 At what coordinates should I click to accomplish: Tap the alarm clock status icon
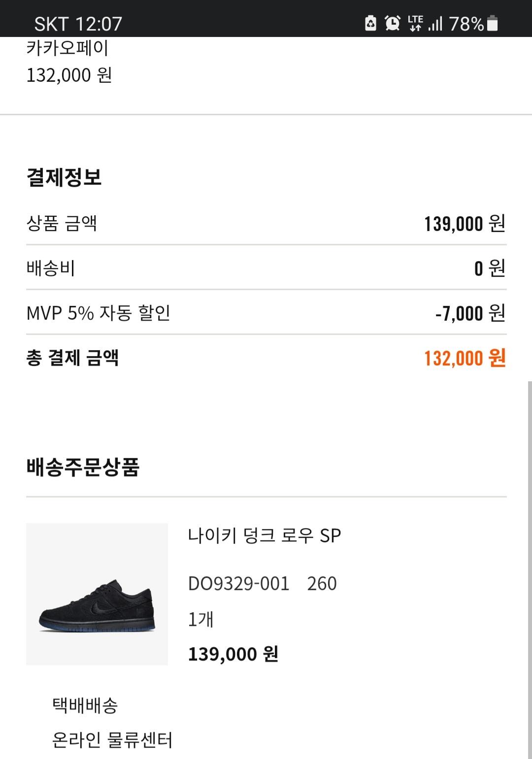[x=393, y=23]
